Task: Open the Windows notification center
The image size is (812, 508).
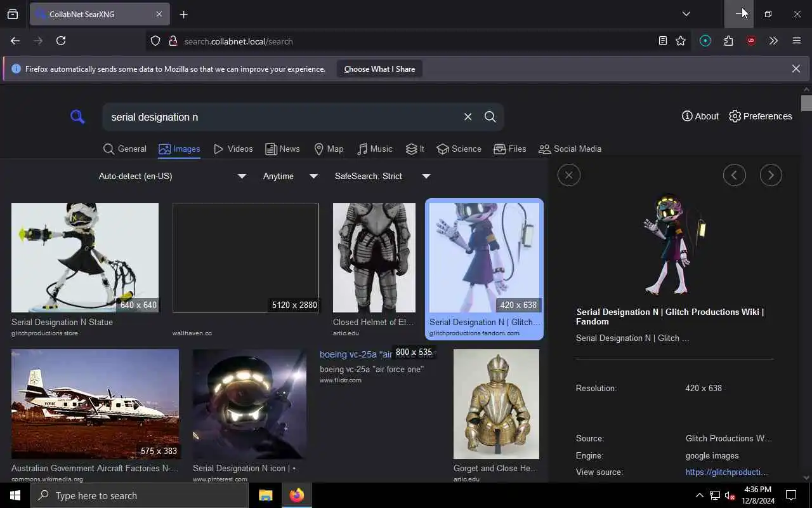Action: pyautogui.click(x=791, y=495)
